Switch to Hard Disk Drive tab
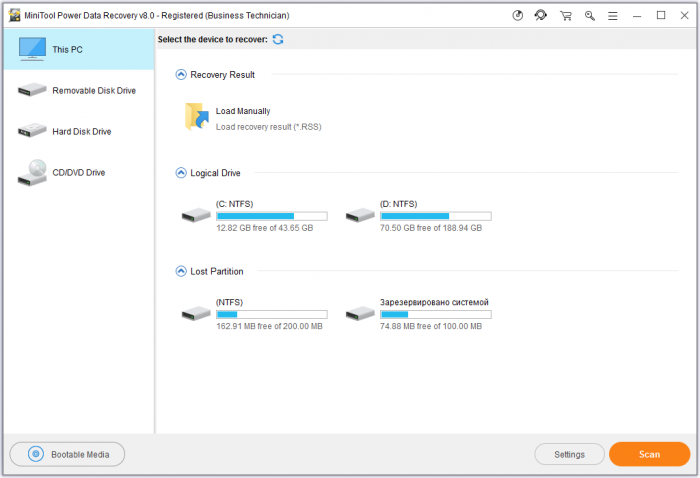 79,131
